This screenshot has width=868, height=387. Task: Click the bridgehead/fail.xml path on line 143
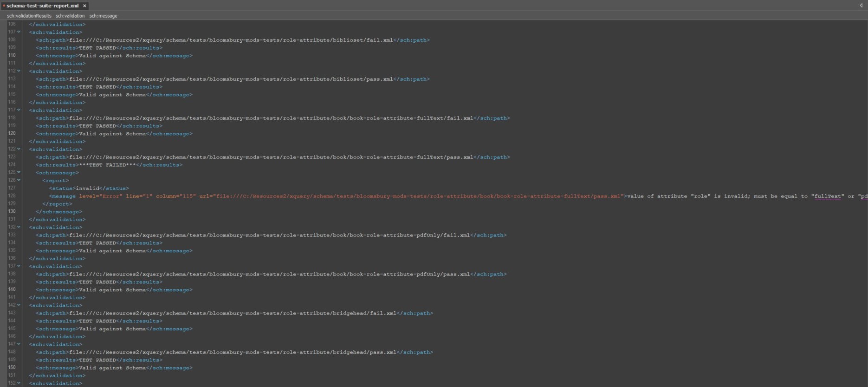point(233,313)
